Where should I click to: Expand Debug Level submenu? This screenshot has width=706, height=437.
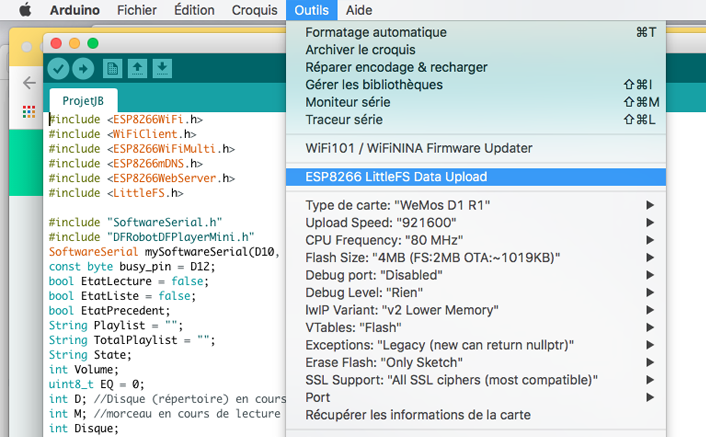pos(476,293)
